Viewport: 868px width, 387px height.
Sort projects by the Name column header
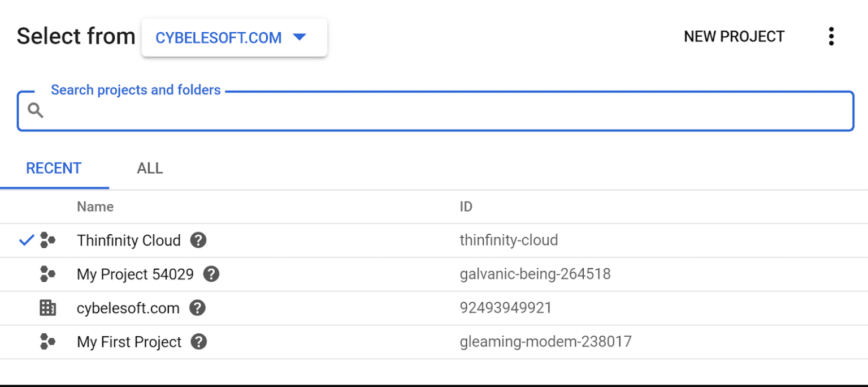(x=94, y=207)
